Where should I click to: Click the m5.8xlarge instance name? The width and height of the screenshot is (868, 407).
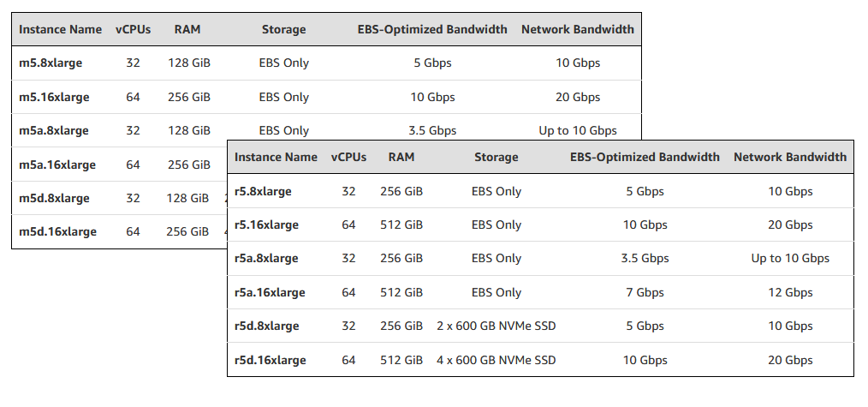click(x=51, y=63)
